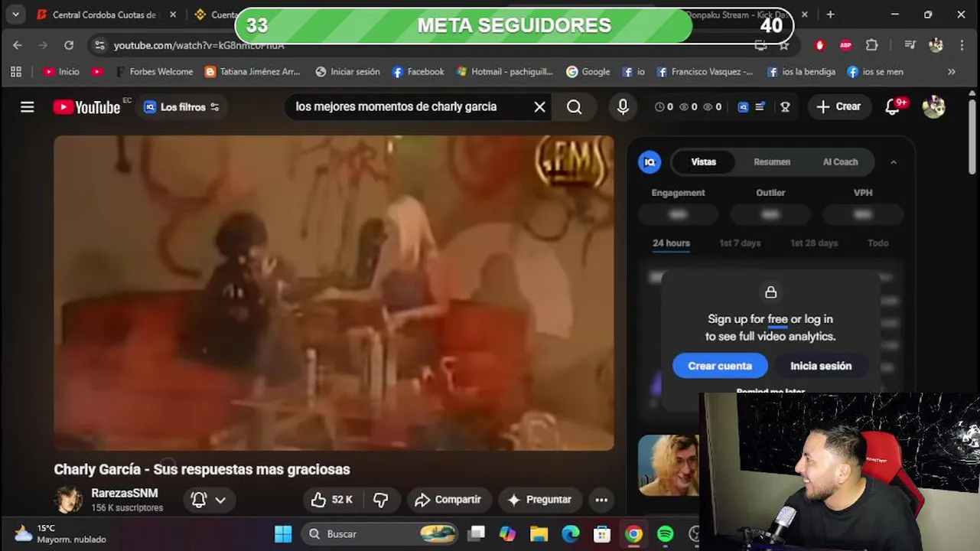
Task: Click the Inicia sesión button
Action: pos(821,366)
